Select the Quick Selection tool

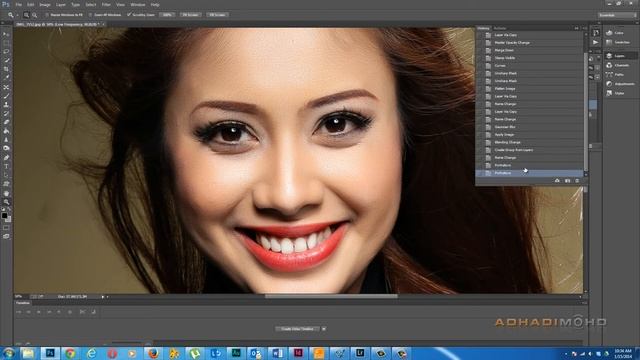(6, 60)
